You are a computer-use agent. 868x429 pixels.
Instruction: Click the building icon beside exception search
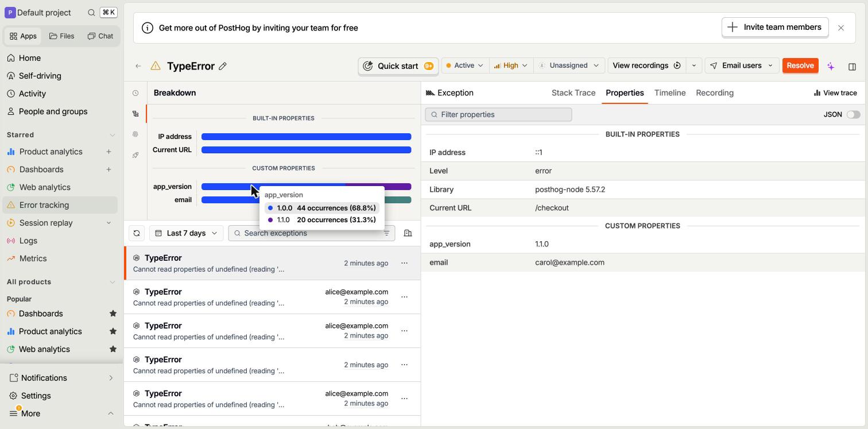[408, 233]
